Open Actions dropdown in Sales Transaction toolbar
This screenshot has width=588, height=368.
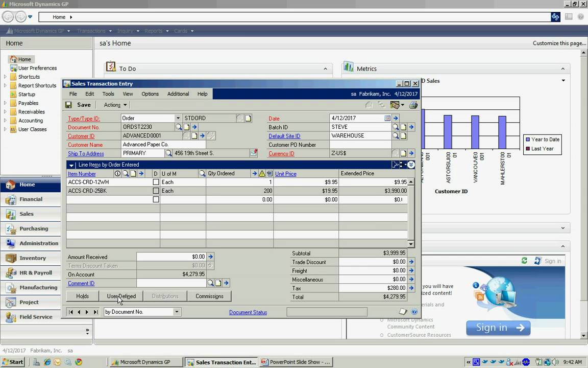point(115,105)
